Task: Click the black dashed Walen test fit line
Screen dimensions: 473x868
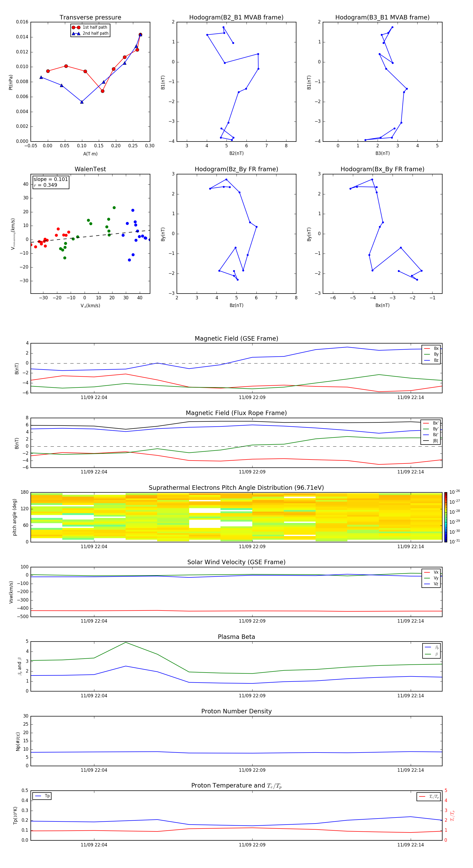Action: (90, 236)
